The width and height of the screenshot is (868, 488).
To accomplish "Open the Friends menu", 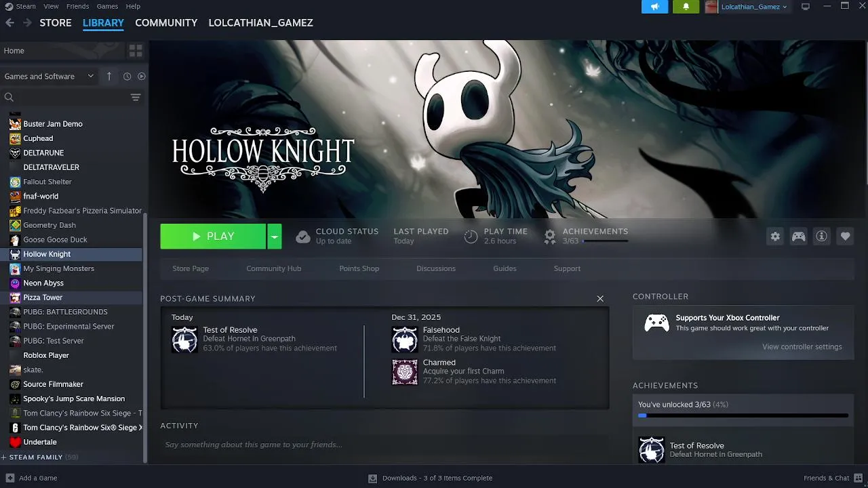I will click(x=77, y=6).
